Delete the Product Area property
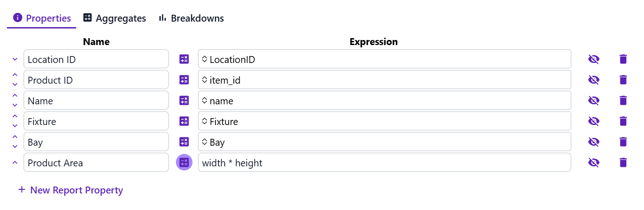This screenshot has height=210, width=644. coord(623,163)
